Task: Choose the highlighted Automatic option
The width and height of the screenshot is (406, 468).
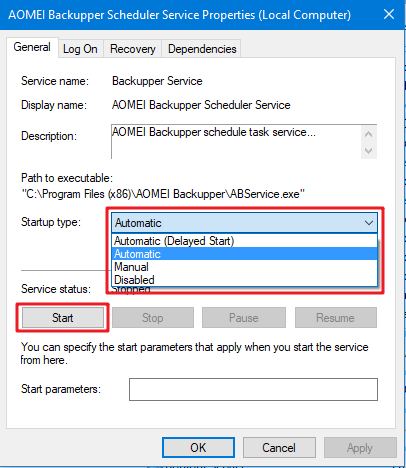Action: (244, 254)
